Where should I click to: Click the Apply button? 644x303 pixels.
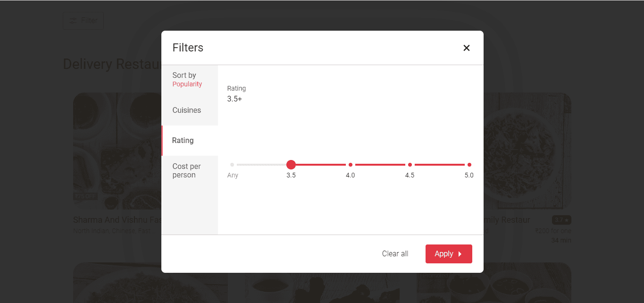pos(449,254)
